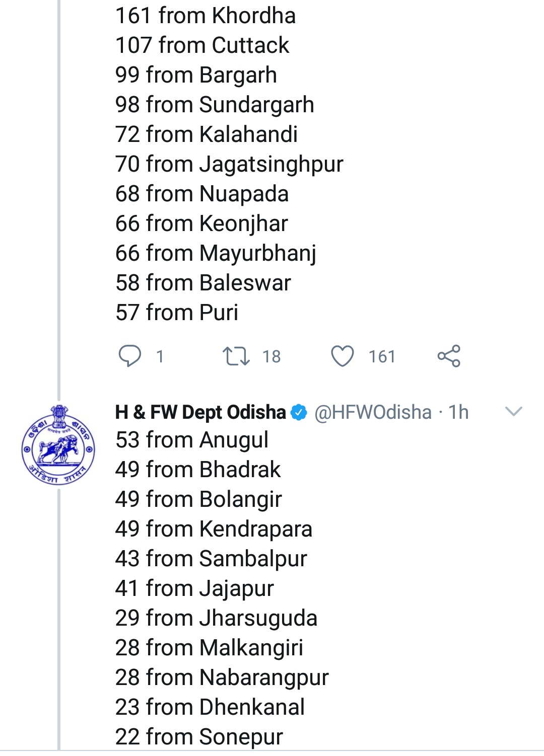The height and width of the screenshot is (756, 544).
Task: Open the H & FW Dept Odisha profile name
Action: (x=200, y=412)
